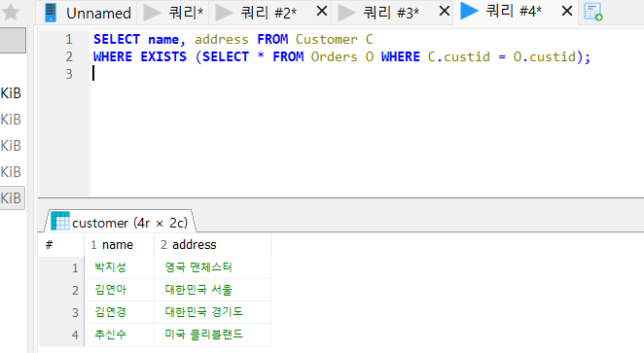Viewport: 644px width, 353px height.
Task: Switch to the 쿼리 #3* tab
Action: pyautogui.click(x=391, y=13)
